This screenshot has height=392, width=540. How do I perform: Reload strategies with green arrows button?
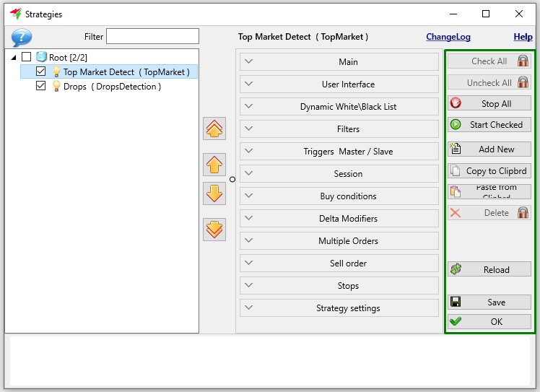(489, 269)
